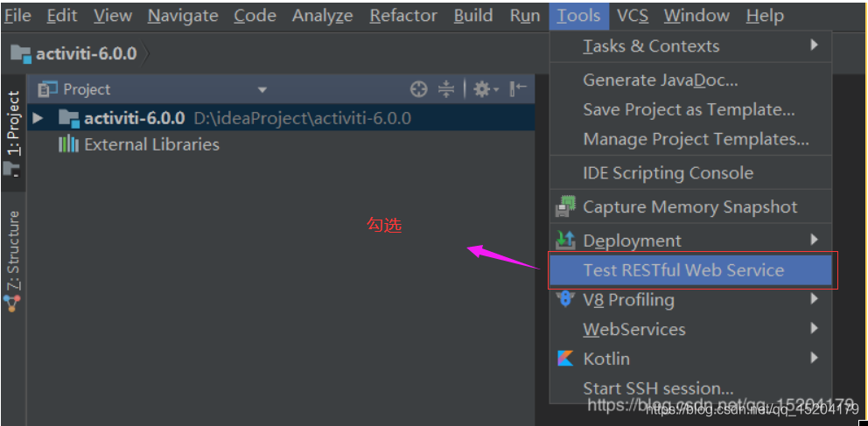The height and width of the screenshot is (426, 868).
Task: Open the WebServices submenu
Action: click(690, 329)
